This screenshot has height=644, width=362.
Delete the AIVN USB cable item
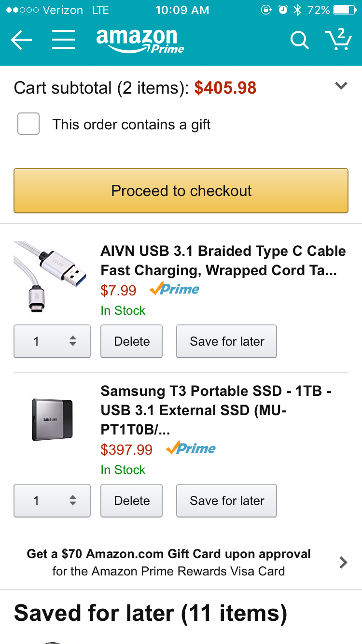[x=131, y=341]
